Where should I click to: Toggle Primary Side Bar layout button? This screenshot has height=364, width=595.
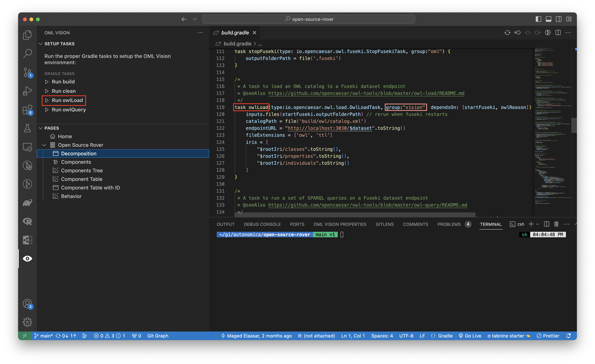(538, 19)
